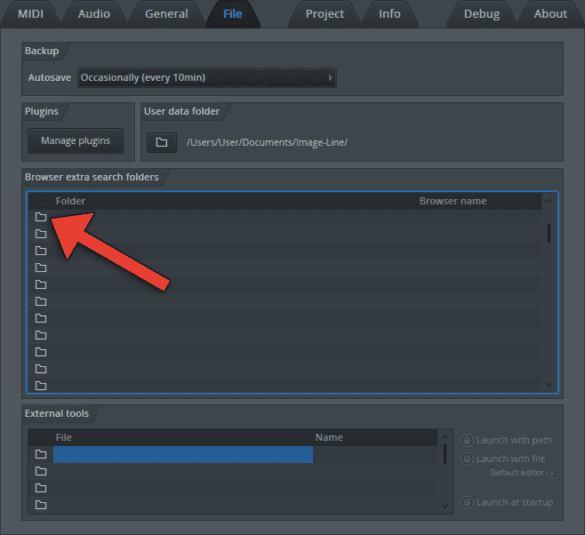The height and width of the screenshot is (535, 585).
Task: Enable Launch with file option
Action: pyautogui.click(x=467, y=459)
